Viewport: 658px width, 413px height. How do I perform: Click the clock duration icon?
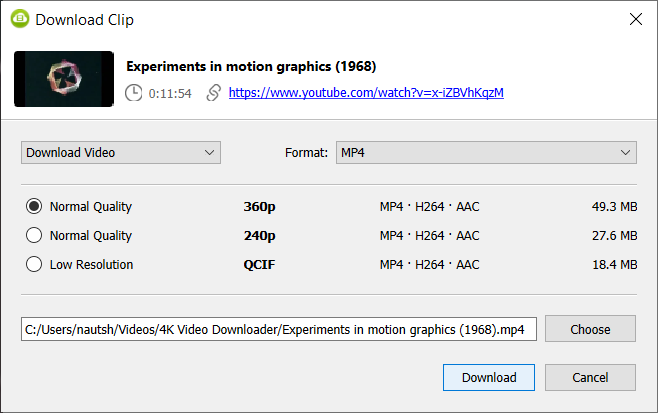pyautogui.click(x=133, y=93)
